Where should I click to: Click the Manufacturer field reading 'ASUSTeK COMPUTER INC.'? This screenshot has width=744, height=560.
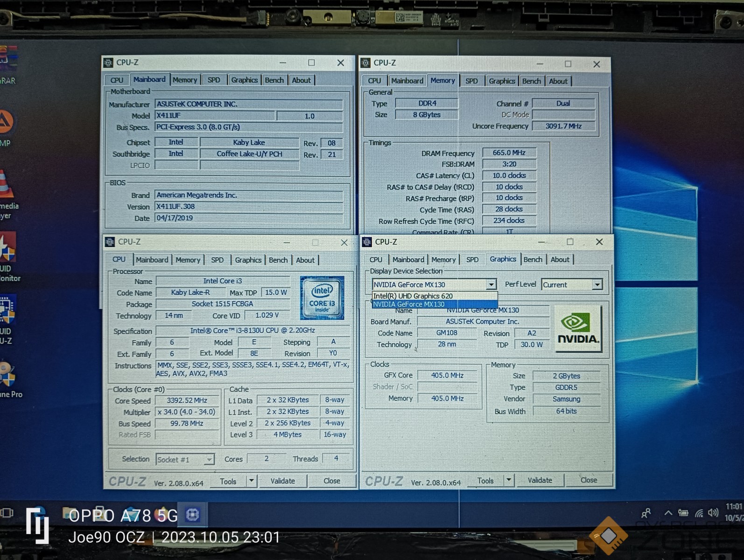(x=249, y=104)
